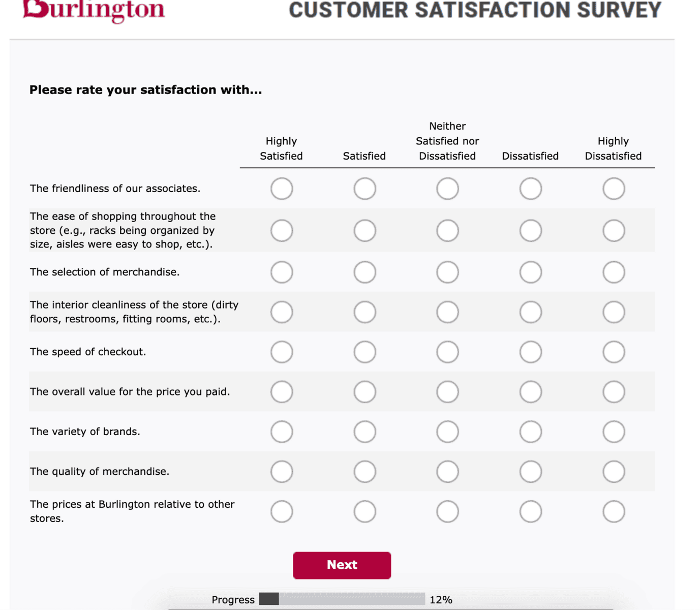
Task: Rate checkout speed as Highly Dissatisfied
Action: coord(614,352)
